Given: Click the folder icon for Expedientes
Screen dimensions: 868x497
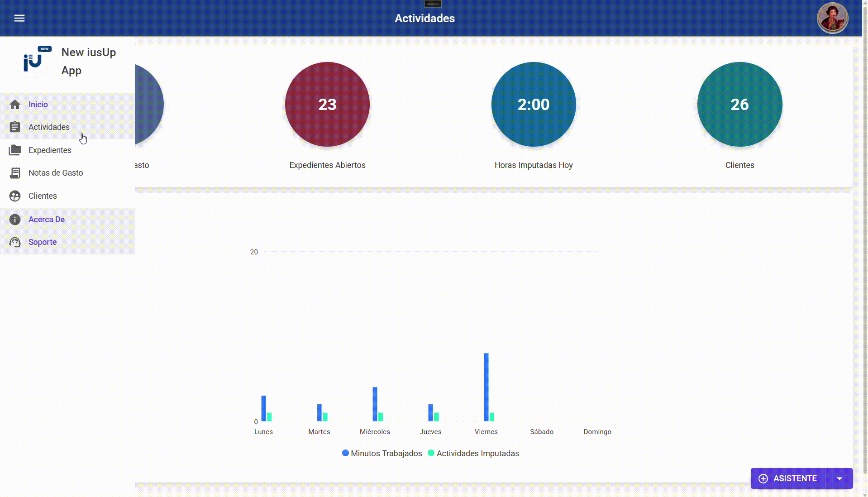Looking at the screenshot, I should [15, 150].
